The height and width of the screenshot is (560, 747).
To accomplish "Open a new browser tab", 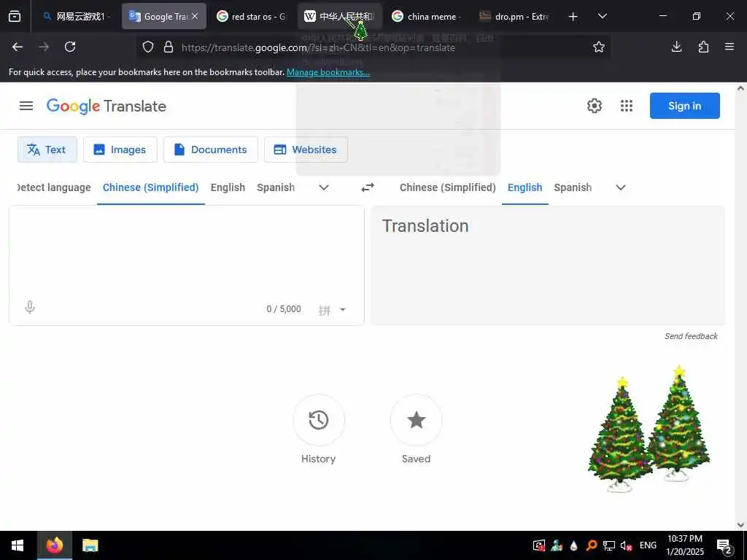I will pos(573,17).
